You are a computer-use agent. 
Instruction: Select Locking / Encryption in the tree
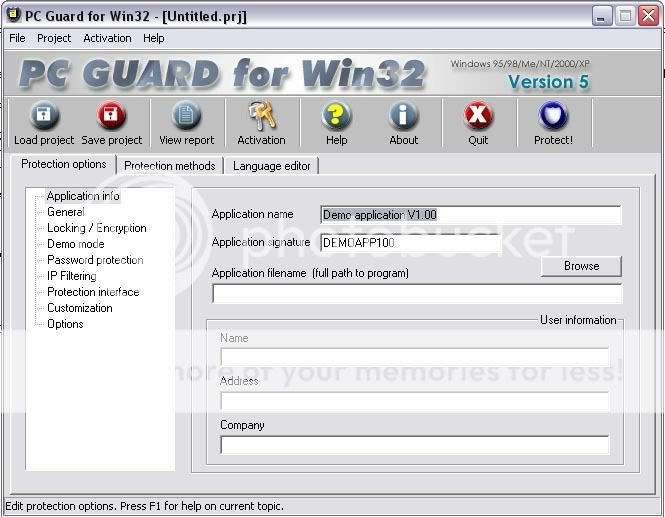point(97,228)
